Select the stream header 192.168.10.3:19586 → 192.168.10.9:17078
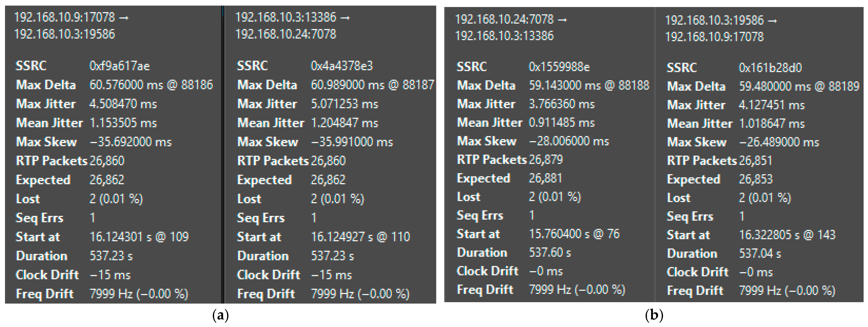The width and height of the screenshot is (868, 327). pos(720,28)
